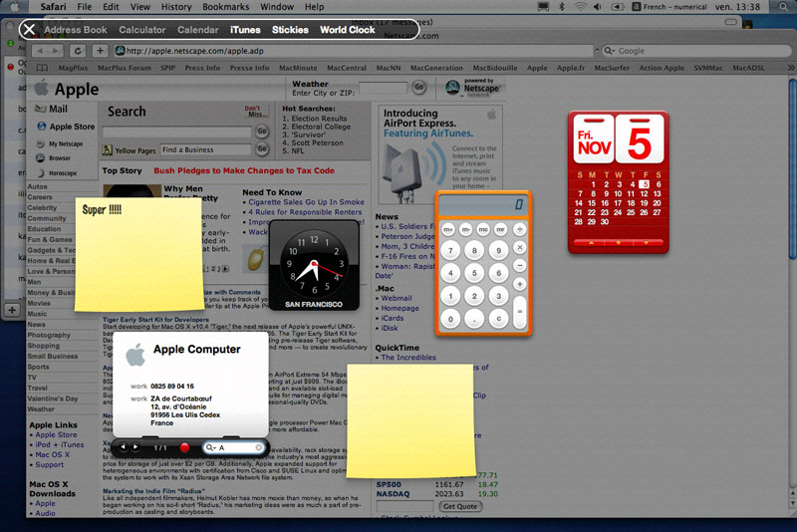Click the calculator's minus key
Screen dimensions: 797x532
tap(519, 265)
